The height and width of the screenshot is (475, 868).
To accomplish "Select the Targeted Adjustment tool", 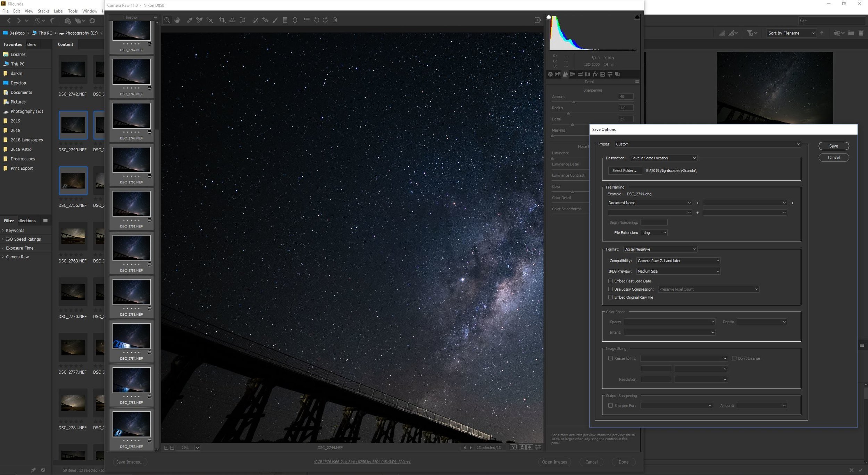I will coord(209,20).
